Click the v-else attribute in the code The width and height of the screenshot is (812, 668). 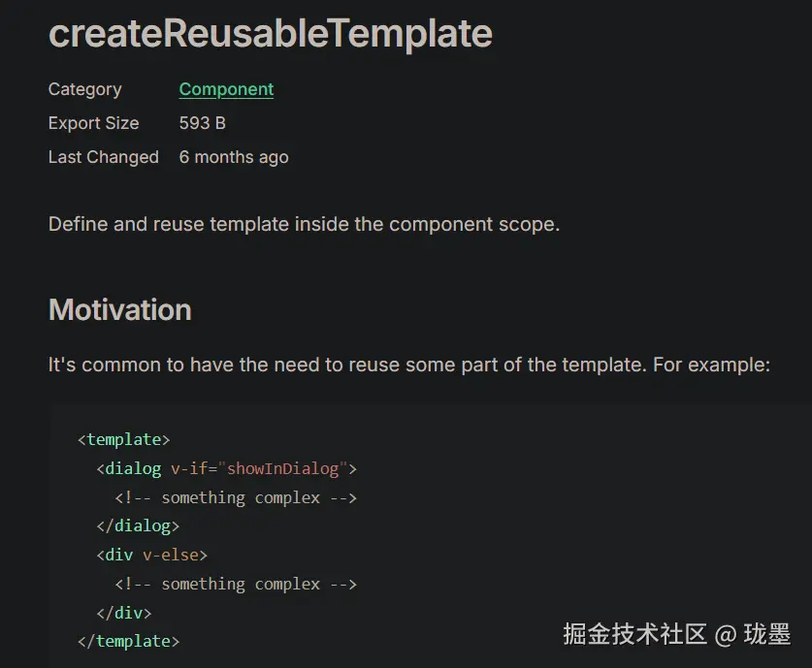tap(171, 555)
